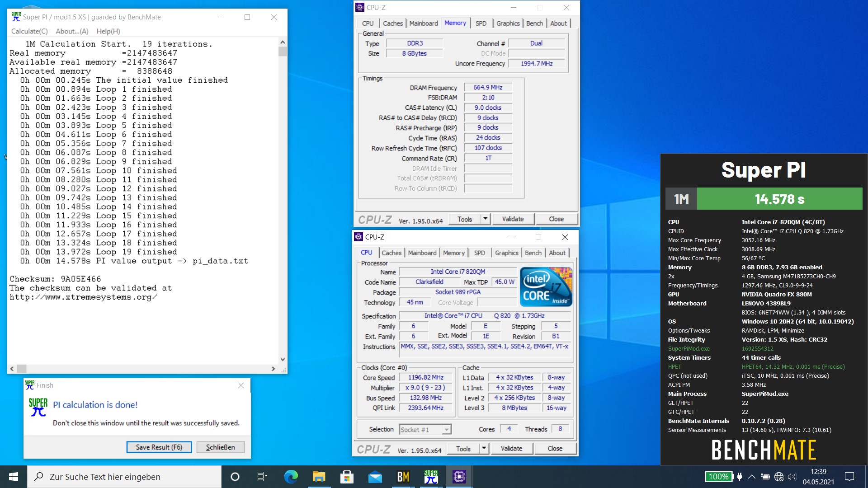Click Validate in top CPU-Z window
The width and height of the screenshot is (868, 488).
point(513,219)
